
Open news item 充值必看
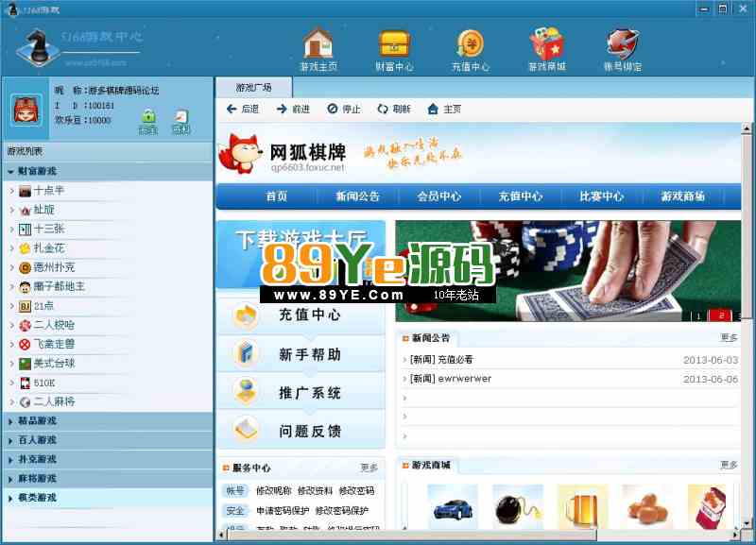click(x=441, y=360)
